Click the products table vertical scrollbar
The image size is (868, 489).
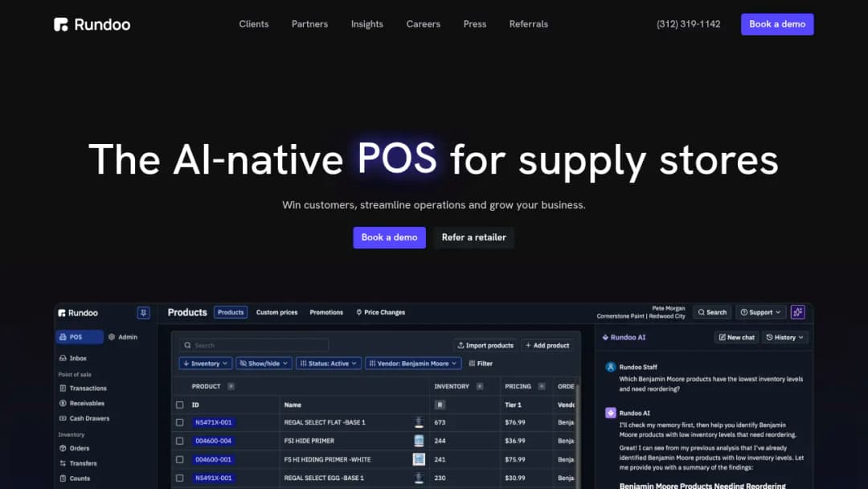pos(577,435)
